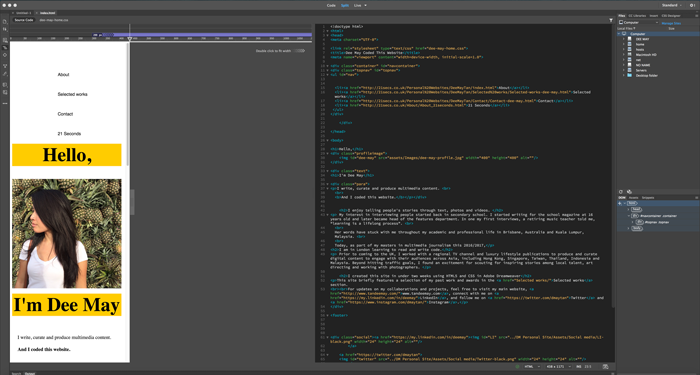The height and width of the screenshot is (375, 700).
Task: Switch to the Assets tab
Action: [633, 197]
